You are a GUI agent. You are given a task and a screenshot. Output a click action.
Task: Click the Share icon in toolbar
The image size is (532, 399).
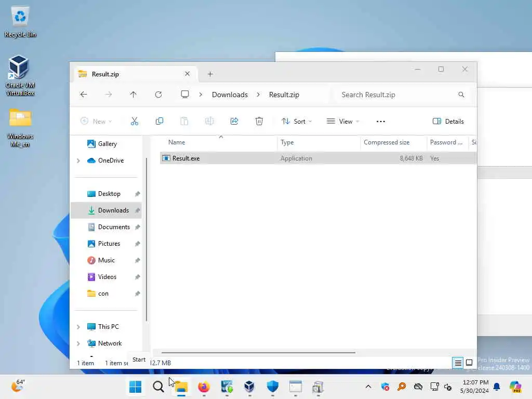click(x=234, y=121)
